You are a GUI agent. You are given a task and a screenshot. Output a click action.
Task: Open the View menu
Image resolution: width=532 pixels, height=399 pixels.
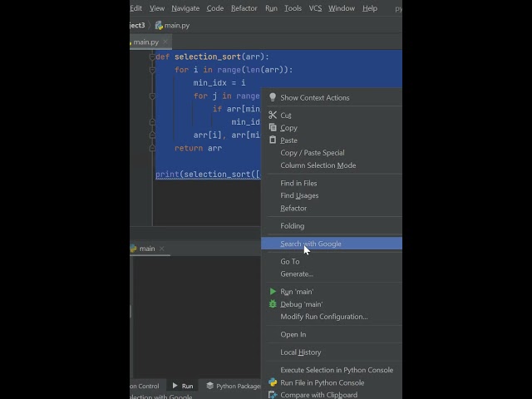click(x=157, y=8)
